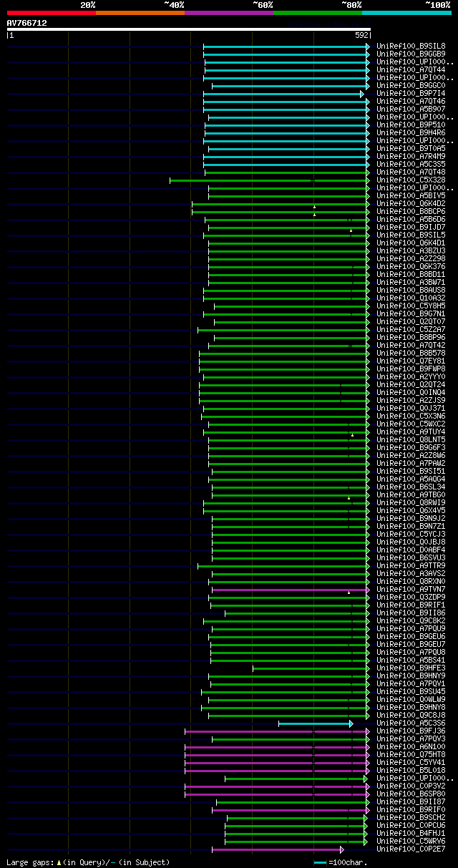Click the UniRef100_Q6K376 hit label
Screen dimensions: 458x868
pyautogui.click(x=411, y=267)
